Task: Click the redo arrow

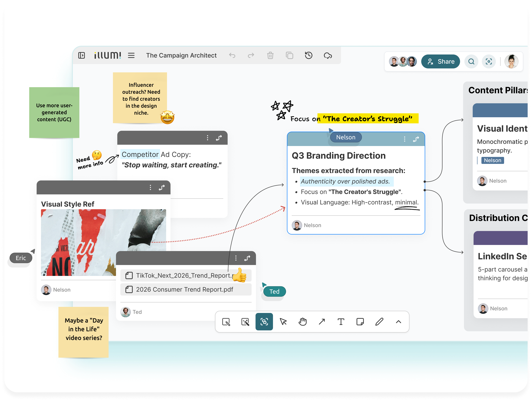Action: coord(251,56)
